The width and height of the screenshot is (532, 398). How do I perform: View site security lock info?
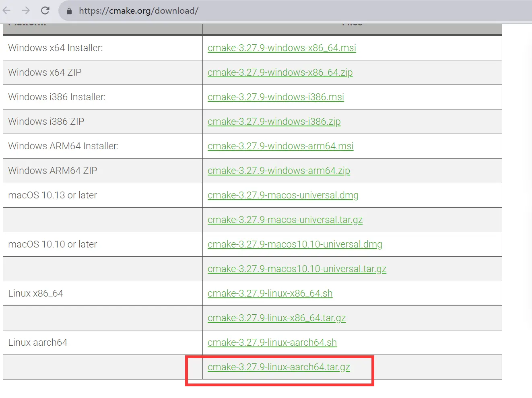(69, 11)
